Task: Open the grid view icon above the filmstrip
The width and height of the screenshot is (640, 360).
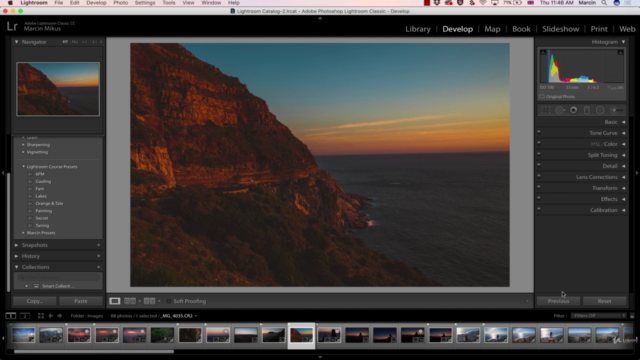Action: click(x=41, y=316)
